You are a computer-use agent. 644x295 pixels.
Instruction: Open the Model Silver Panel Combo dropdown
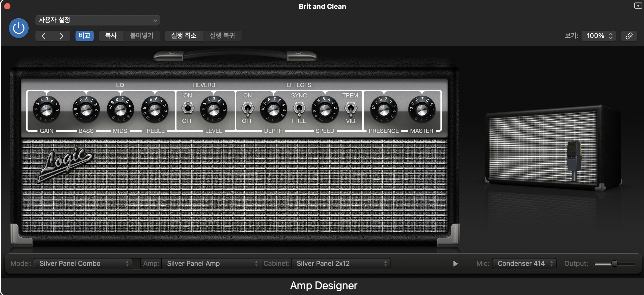click(x=83, y=263)
